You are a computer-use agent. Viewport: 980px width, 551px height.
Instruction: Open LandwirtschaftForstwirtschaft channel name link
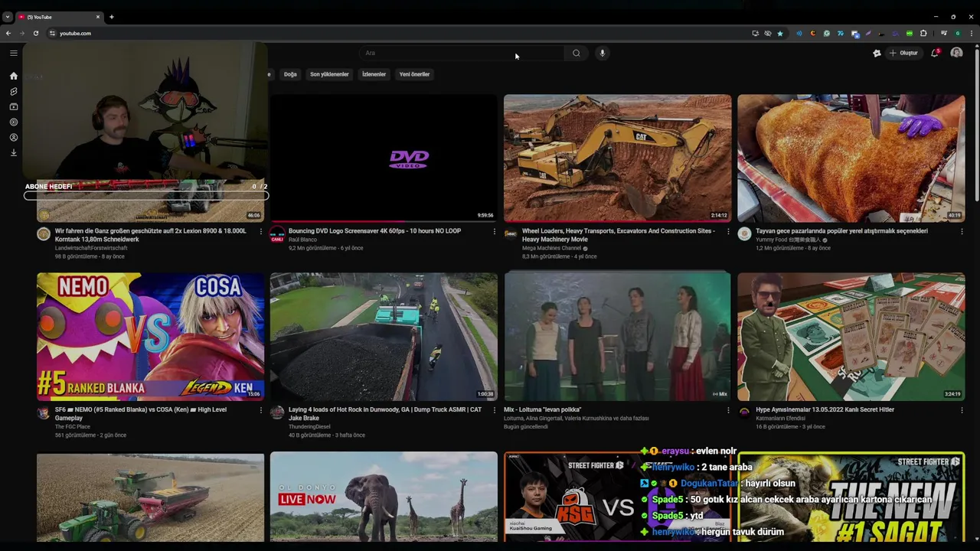tap(91, 248)
